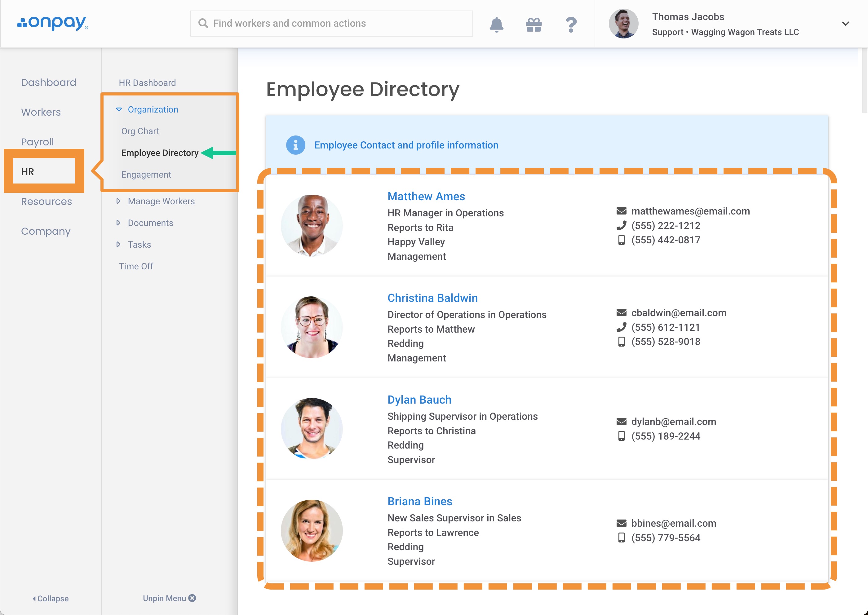Open the Payroll main menu item
The width and height of the screenshot is (868, 615).
coord(38,142)
